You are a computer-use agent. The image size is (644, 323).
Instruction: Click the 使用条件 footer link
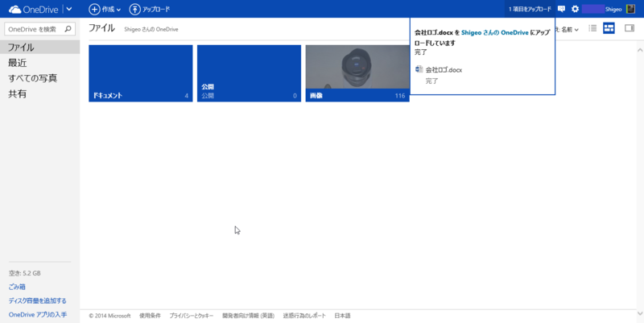150,316
